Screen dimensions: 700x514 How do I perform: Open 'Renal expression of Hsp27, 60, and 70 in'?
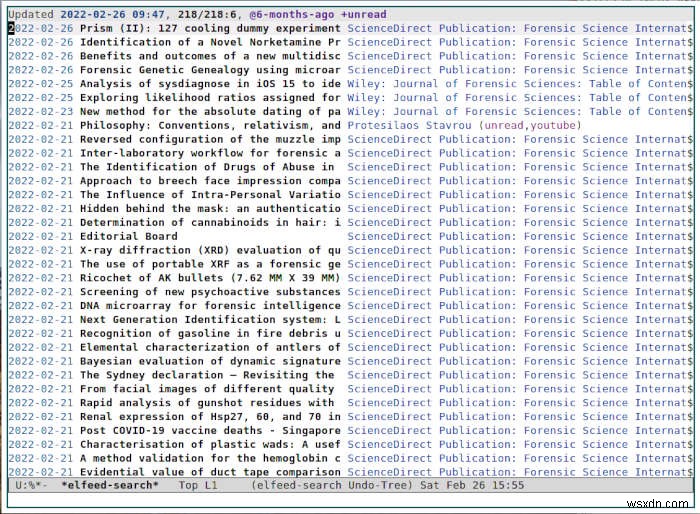point(210,416)
